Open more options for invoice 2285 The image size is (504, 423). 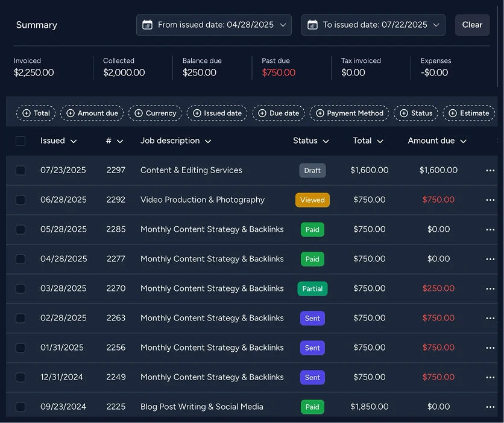click(x=490, y=230)
